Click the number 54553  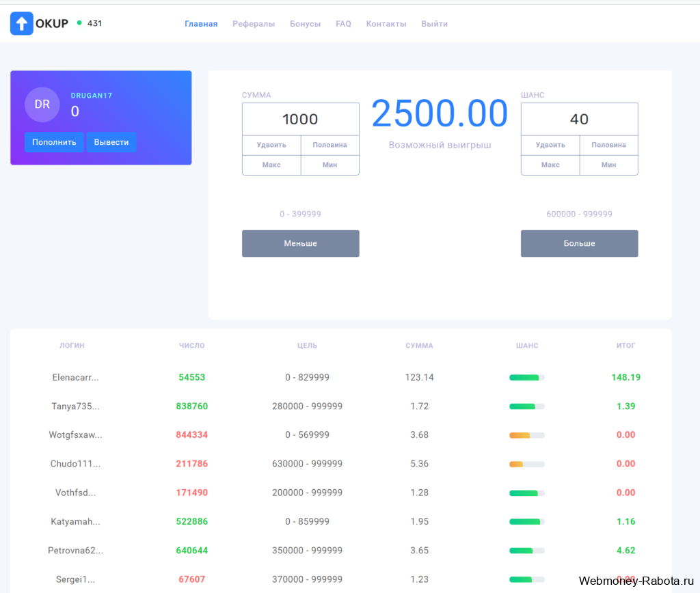[x=192, y=378]
